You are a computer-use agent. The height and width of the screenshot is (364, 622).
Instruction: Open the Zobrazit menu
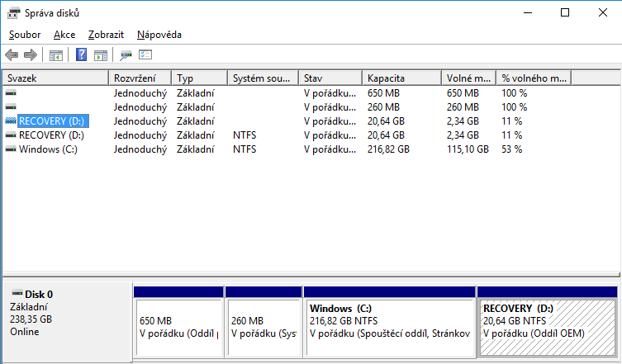pos(106,35)
